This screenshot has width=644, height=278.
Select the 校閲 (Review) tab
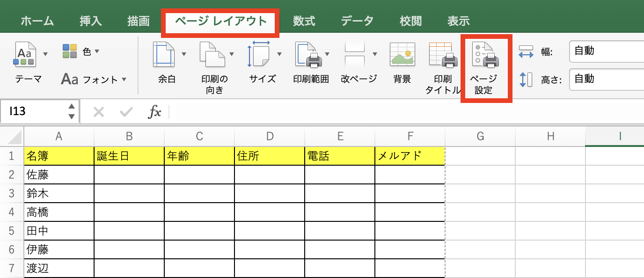pos(410,21)
